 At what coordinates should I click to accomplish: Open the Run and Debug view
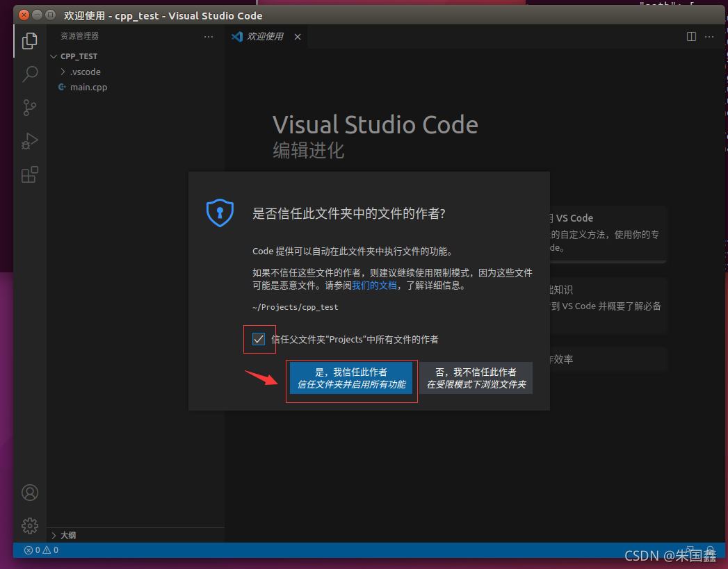click(30, 141)
